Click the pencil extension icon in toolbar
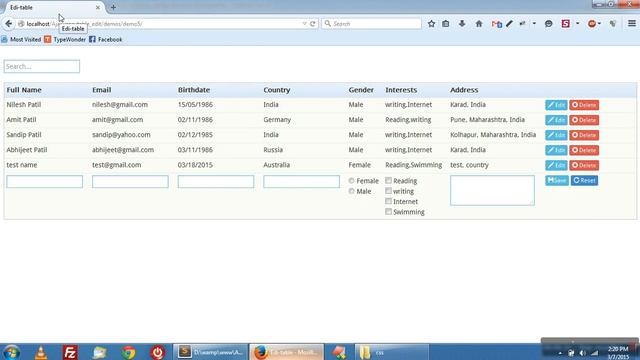 point(509,24)
